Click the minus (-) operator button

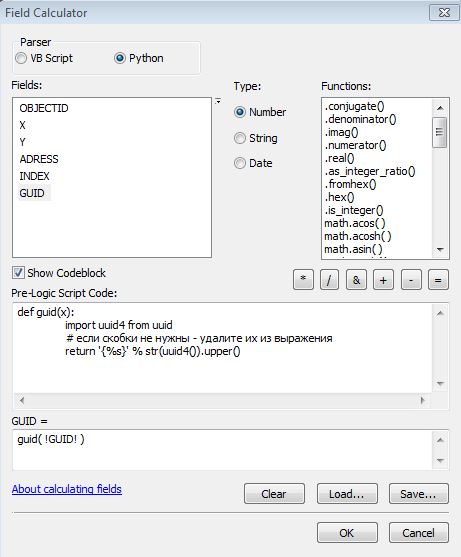411,280
